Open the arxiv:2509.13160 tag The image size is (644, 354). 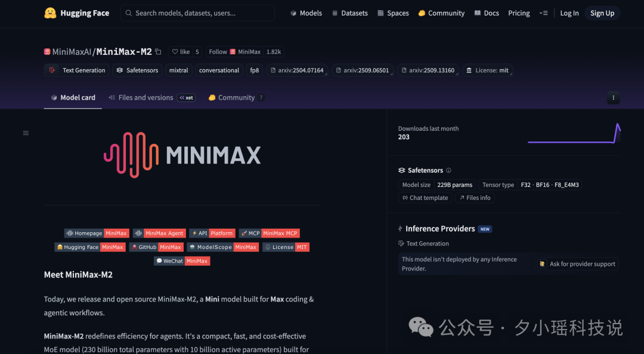pos(428,70)
